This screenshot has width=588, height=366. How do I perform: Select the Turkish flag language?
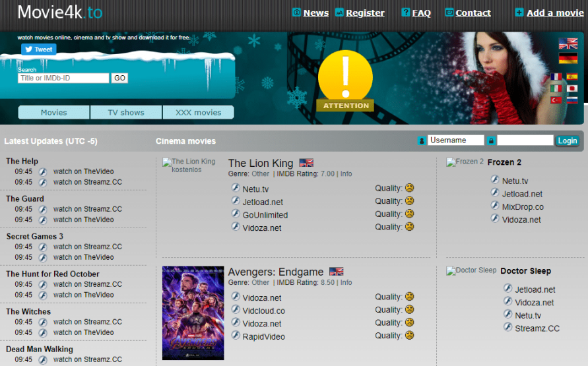[556, 100]
